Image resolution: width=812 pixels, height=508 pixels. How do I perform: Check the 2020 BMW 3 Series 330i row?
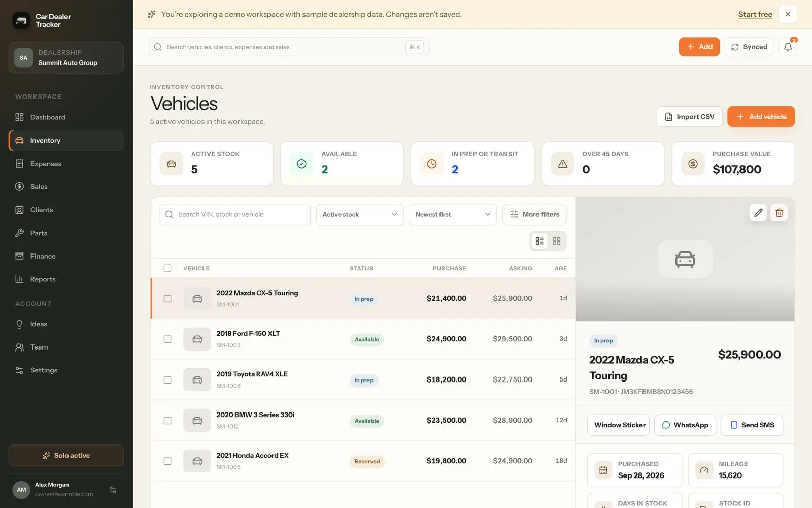(167, 421)
